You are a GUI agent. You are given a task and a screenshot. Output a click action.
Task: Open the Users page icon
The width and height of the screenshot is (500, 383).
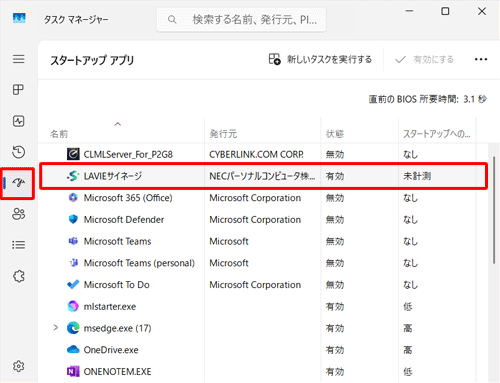pos(18,214)
